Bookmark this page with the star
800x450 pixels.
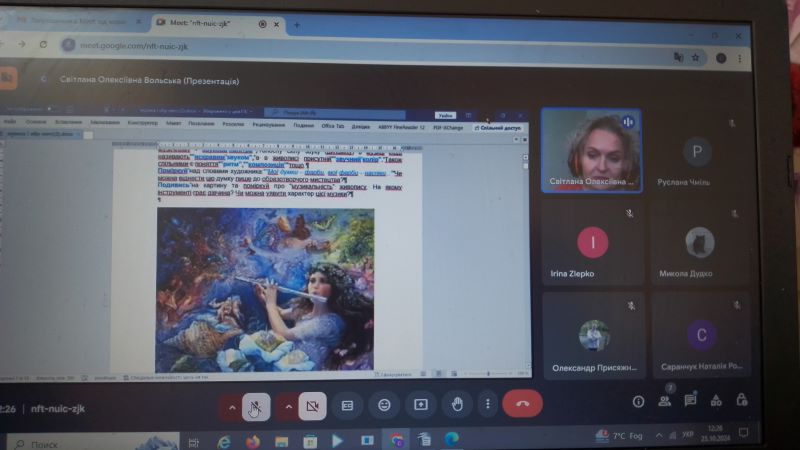point(695,58)
